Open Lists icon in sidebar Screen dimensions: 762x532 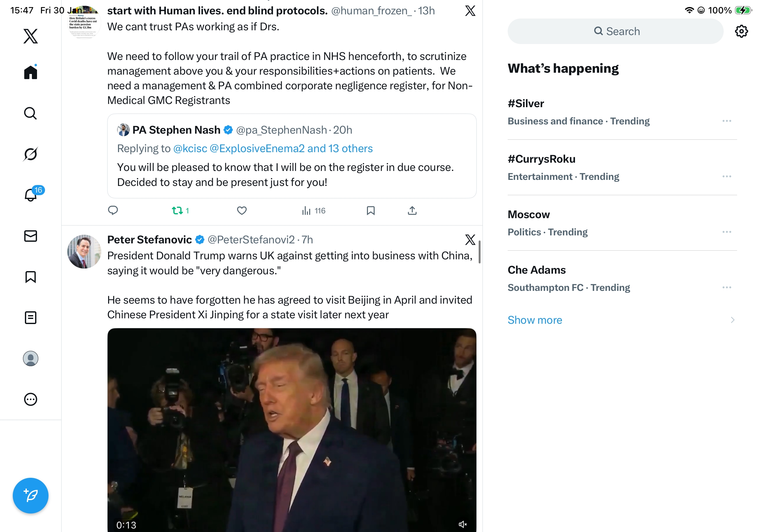click(x=31, y=318)
